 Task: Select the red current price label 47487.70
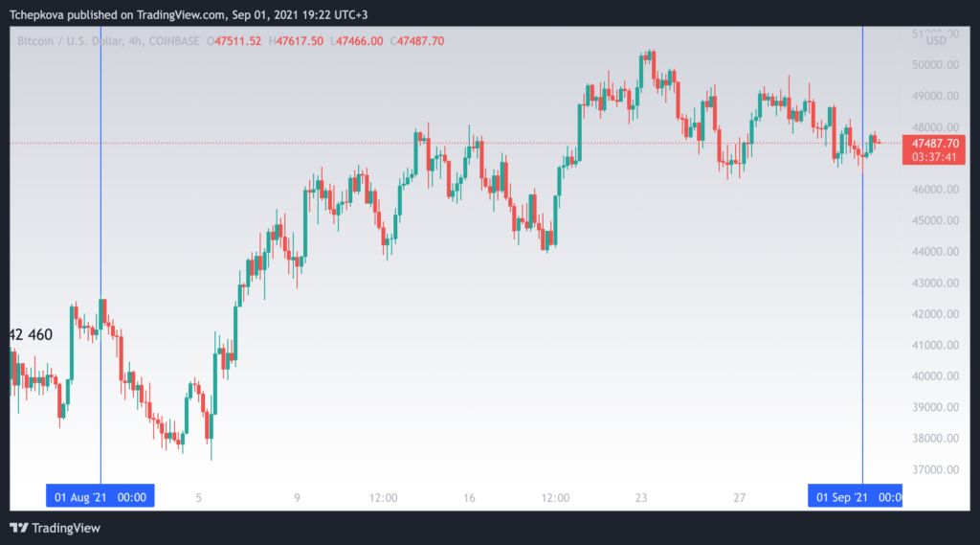[935, 144]
